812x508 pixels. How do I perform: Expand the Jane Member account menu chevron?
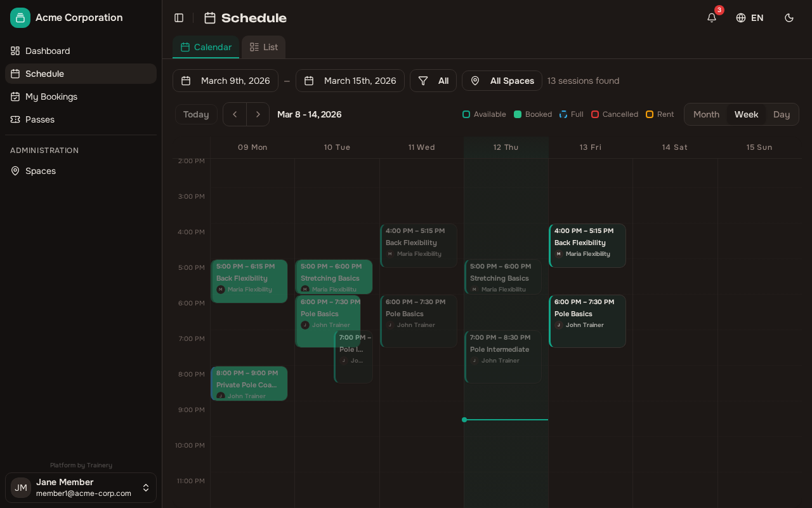[x=146, y=488]
